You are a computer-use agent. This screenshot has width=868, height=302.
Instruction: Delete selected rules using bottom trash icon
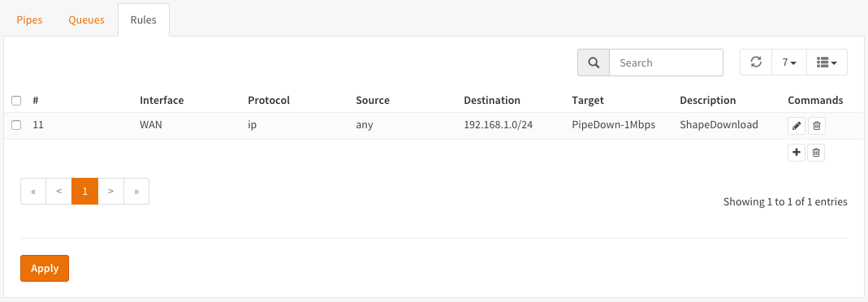coord(816,153)
